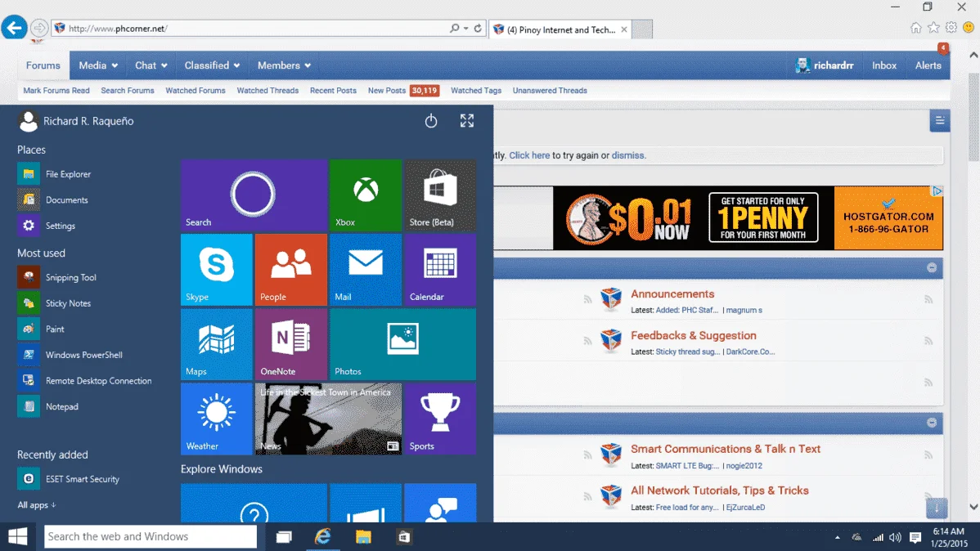The image size is (980, 551).
Task: Open richardrr user profile menu
Action: 825,65
